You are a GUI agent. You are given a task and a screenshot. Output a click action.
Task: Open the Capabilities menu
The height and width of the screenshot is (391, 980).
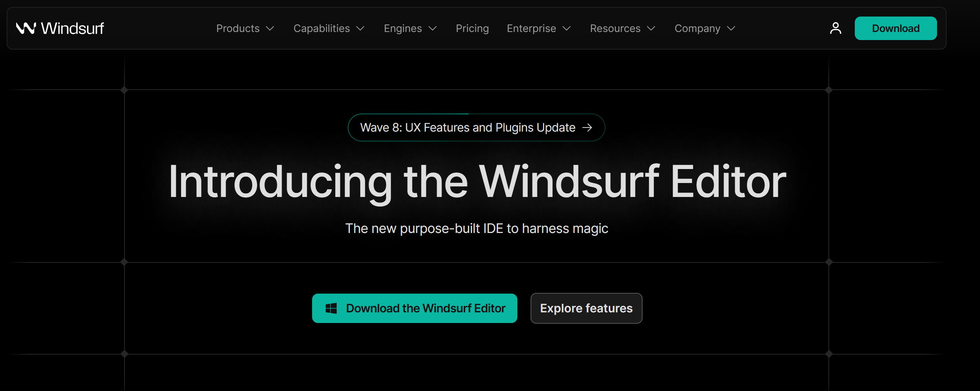coord(329,29)
